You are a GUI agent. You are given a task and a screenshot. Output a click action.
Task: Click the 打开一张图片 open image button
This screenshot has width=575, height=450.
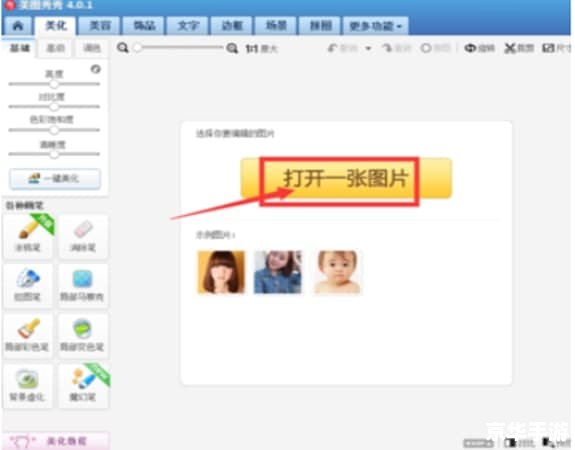pos(346,179)
